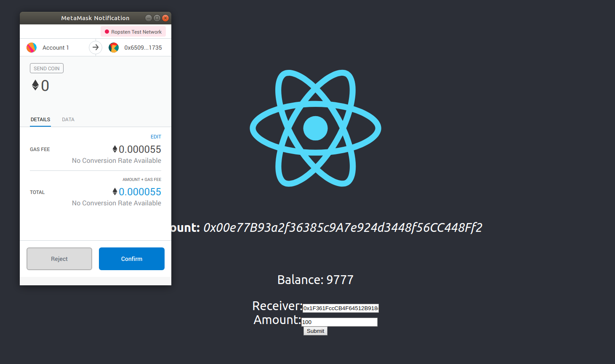This screenshot has height=364, width=615.
Task: Confirm the MetaMask transaction
Action: (132, 259)
